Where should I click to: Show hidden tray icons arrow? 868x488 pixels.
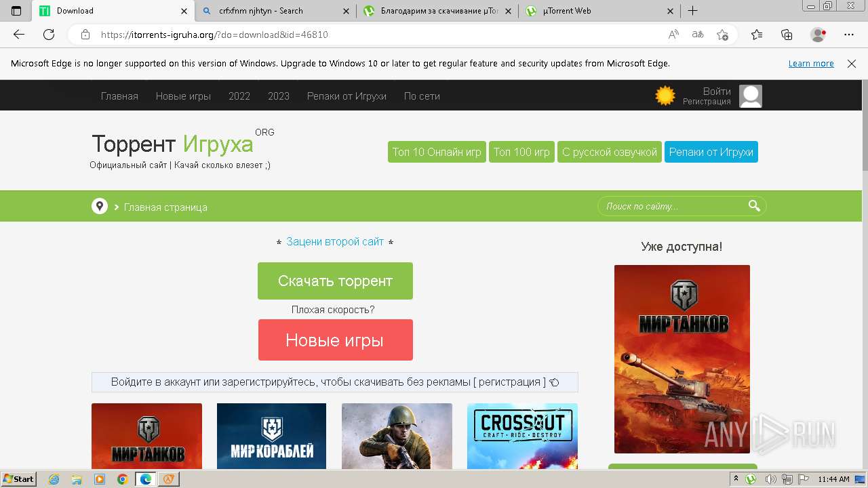736,479
